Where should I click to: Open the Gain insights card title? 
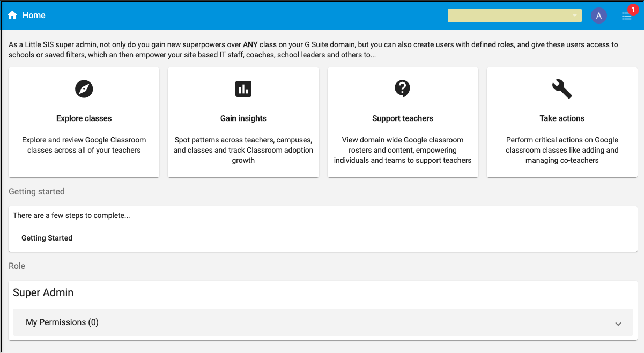(x=243, y=118)
